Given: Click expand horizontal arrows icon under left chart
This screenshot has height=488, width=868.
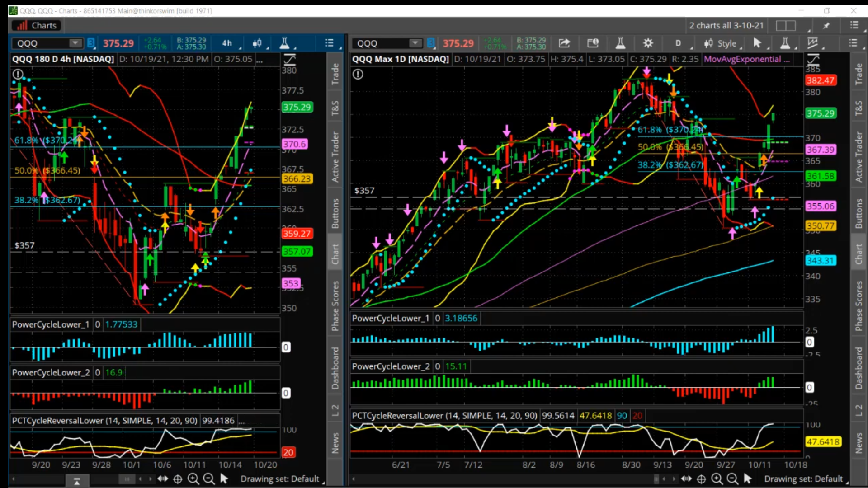Looking at the screenshot, I should pyautogui.click(x=163, y=479).
